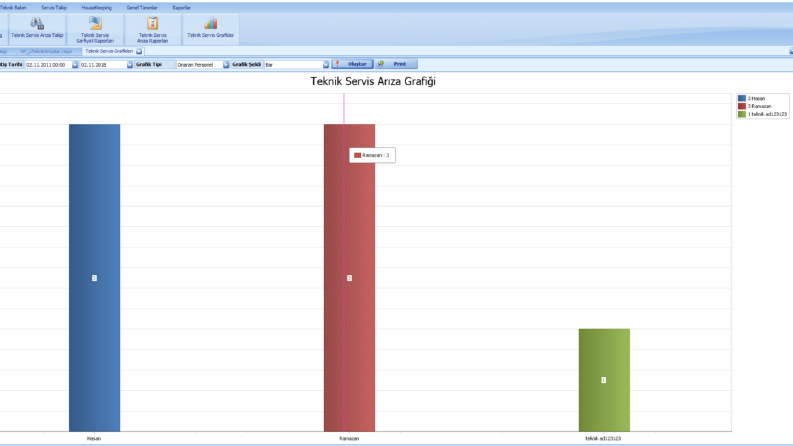Click the Ramazan legend label
Image resolution: width=793 pixels, height=446 pixels.
click(760, 106)
